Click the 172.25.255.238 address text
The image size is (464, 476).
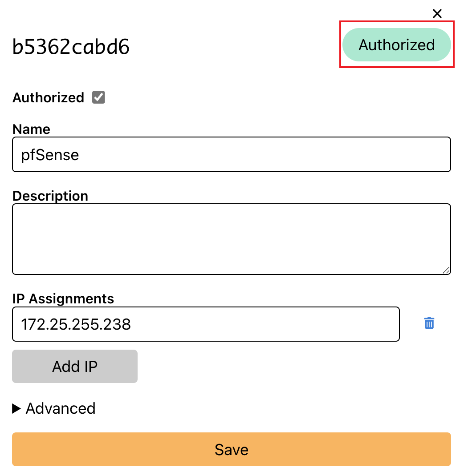(76, 324)
